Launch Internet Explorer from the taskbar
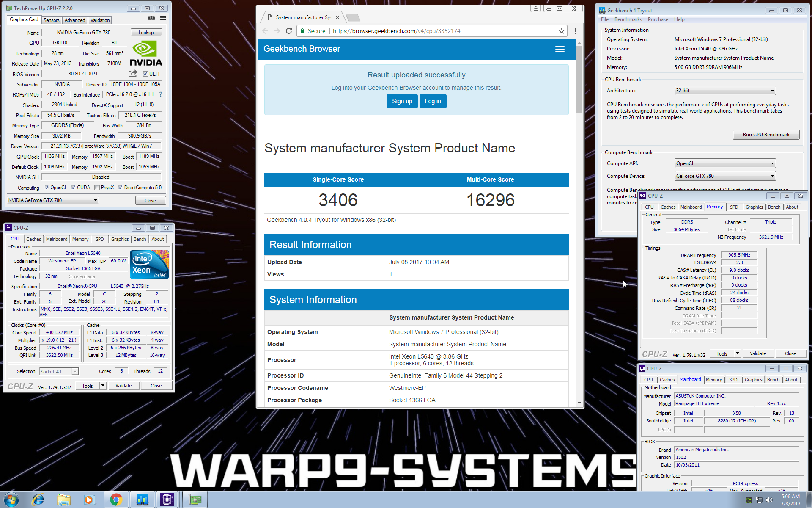This screenshot has height=508, width=812. click(38, 500)
